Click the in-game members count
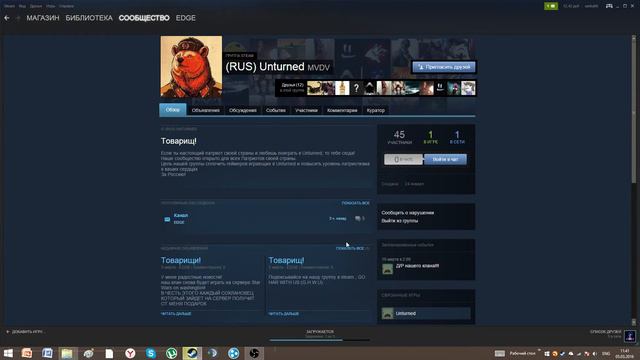 click(x=431, y=137)
